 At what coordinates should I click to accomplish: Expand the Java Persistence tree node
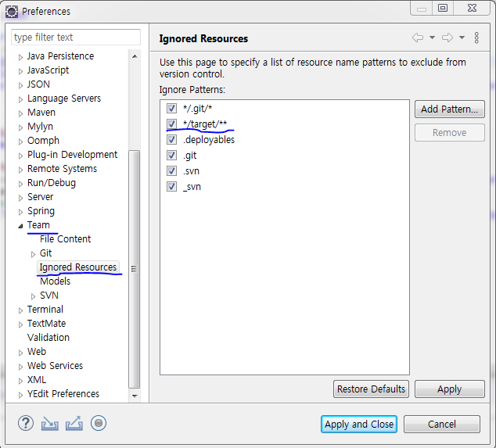[x=20, y=57]
